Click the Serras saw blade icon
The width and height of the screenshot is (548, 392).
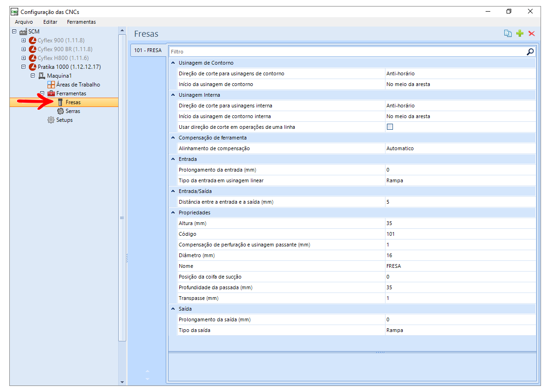61,111
